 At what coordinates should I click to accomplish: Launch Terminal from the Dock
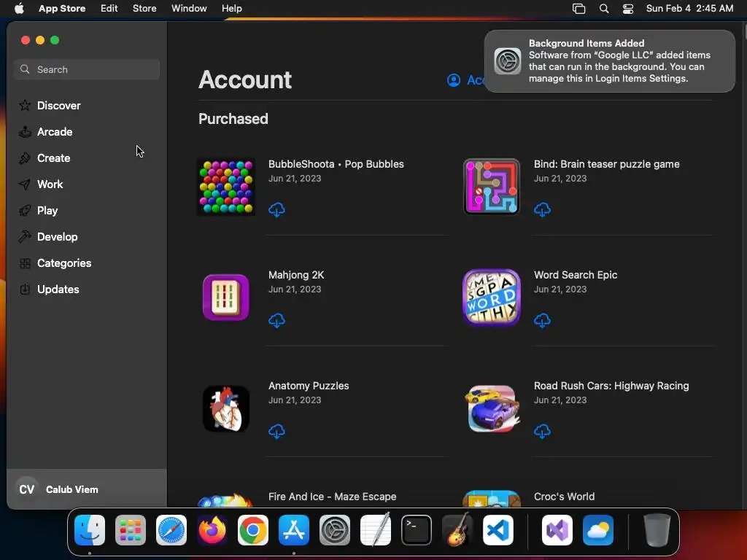417,530
